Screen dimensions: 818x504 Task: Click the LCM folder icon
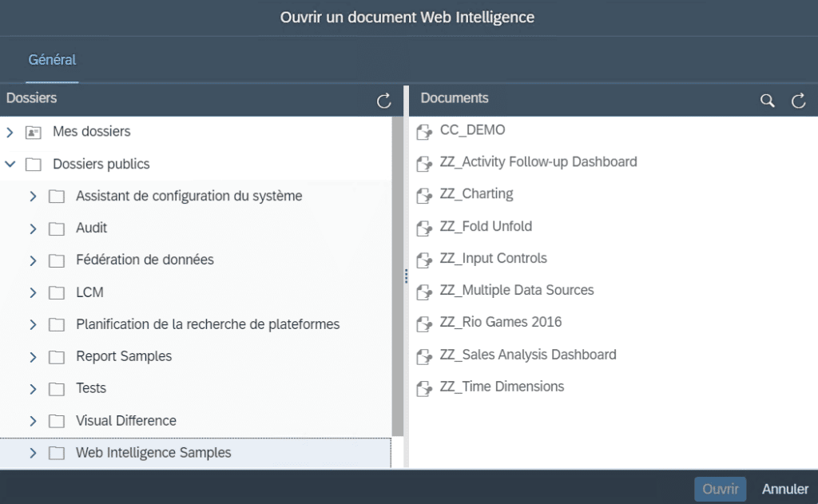(57, 292)
